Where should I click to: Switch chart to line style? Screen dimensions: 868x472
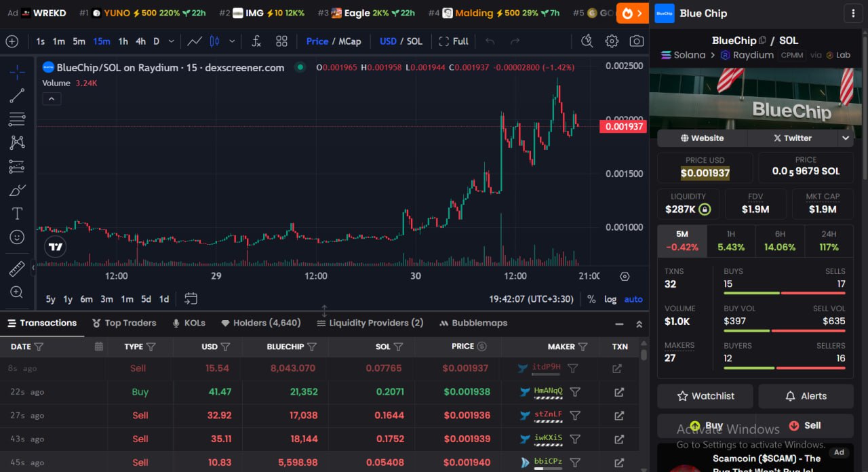click(195, 41)
